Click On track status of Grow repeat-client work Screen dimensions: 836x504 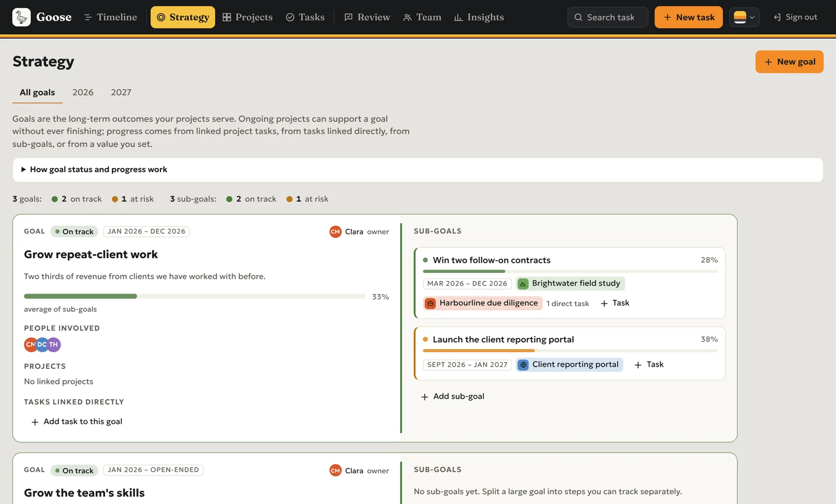tap(74, 231)
